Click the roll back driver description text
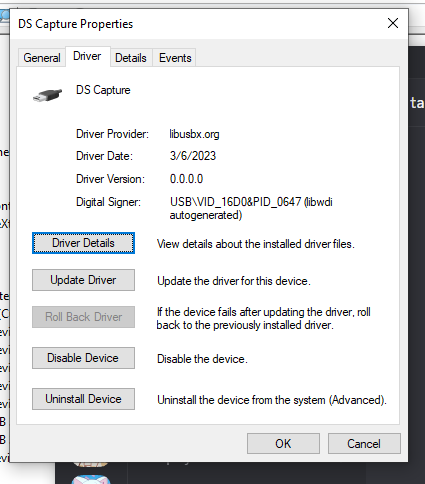 (x=263, y=318)
